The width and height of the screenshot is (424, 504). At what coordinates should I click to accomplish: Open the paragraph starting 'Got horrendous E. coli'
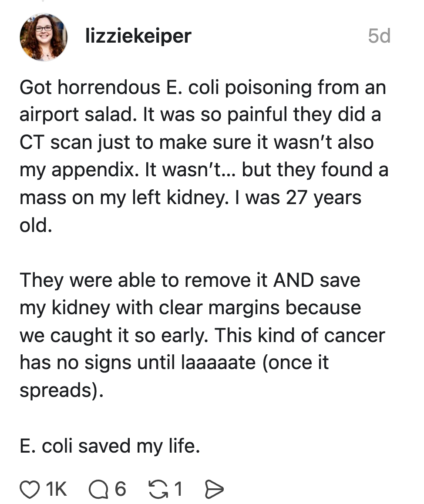coord(204,156)
